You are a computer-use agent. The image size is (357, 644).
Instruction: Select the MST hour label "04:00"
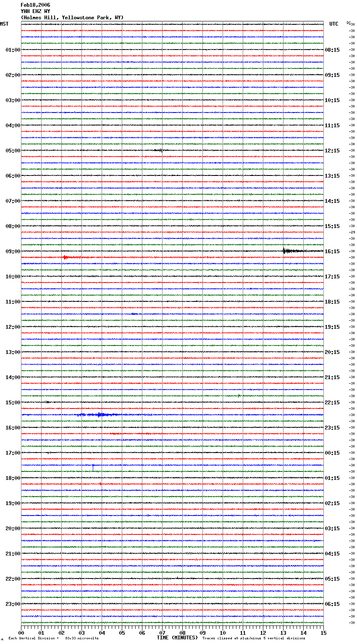pyautogui.click(x=13, y=126)
